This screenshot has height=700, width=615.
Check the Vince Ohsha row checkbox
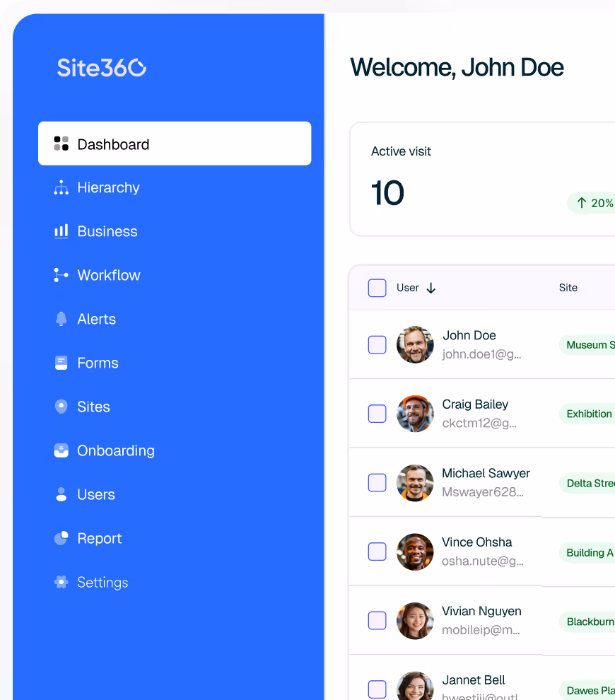[x=377, y=552]
